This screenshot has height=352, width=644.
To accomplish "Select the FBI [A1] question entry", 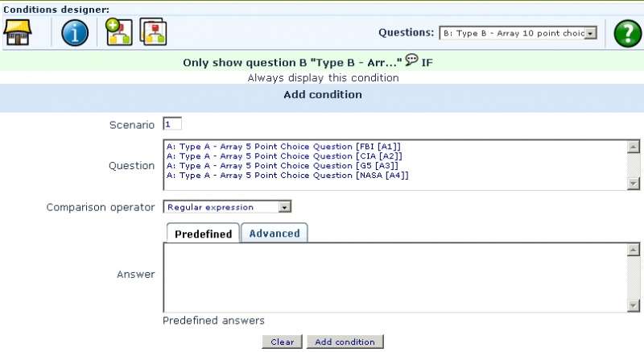I will tap(283, 147).
